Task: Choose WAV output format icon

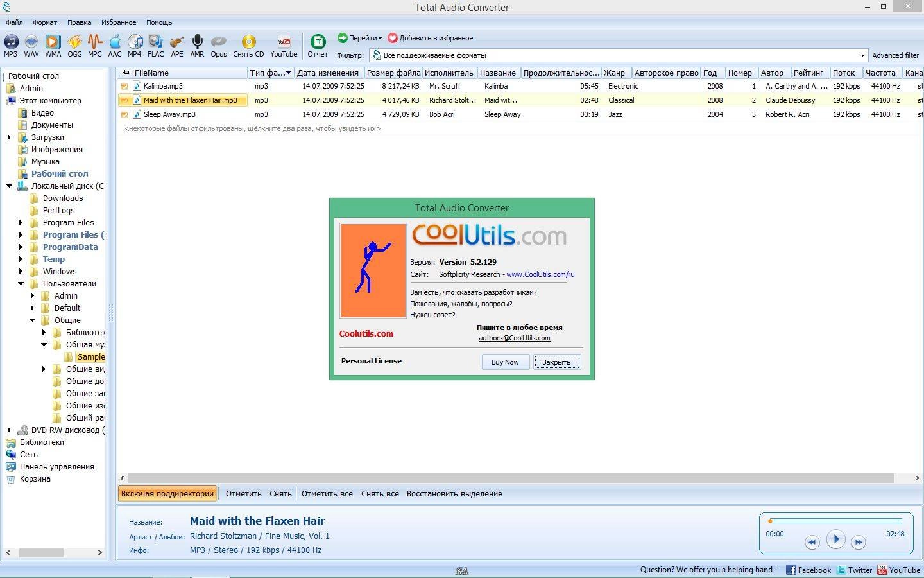Action: pyautogui.click(x=31, y=46)
